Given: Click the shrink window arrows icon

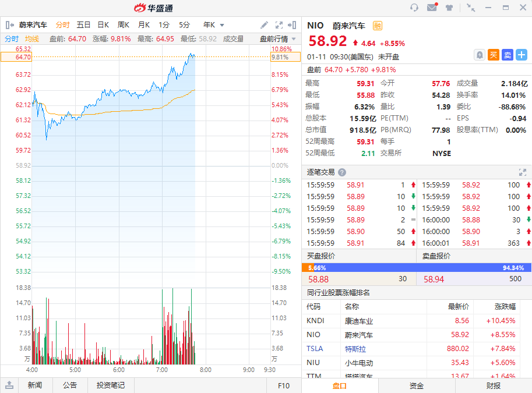Looking at the screenshot, I should [471, 8].
